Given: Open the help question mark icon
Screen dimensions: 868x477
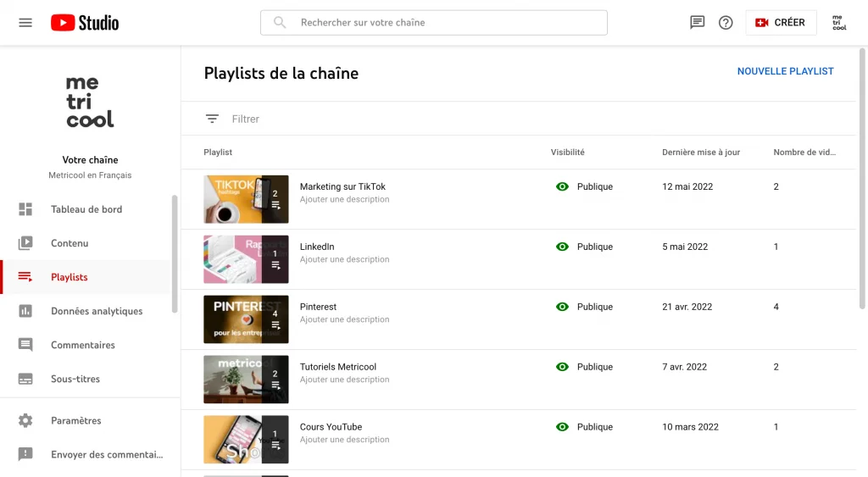Looking at the screenshot, I should pos(726,23).
